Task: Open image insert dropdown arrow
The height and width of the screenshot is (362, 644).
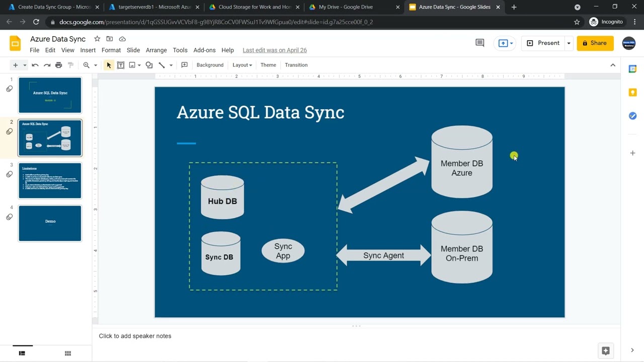Action: 139,65
